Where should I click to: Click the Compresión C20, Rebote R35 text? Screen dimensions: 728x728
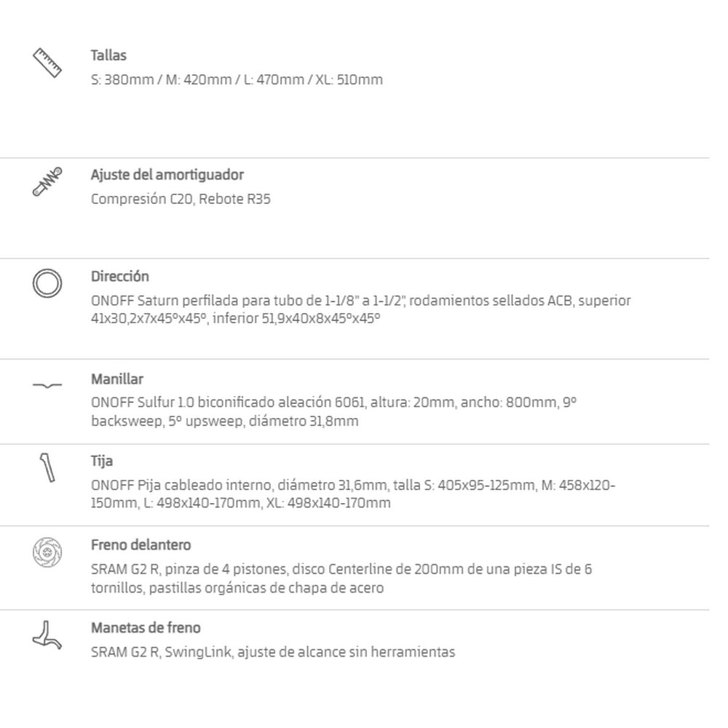[x=181, y=199]
